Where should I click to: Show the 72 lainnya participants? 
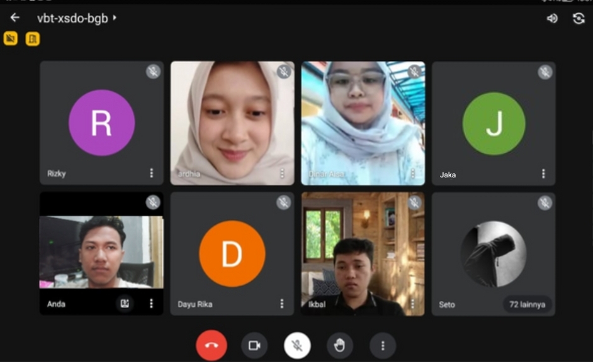point(527,305)
